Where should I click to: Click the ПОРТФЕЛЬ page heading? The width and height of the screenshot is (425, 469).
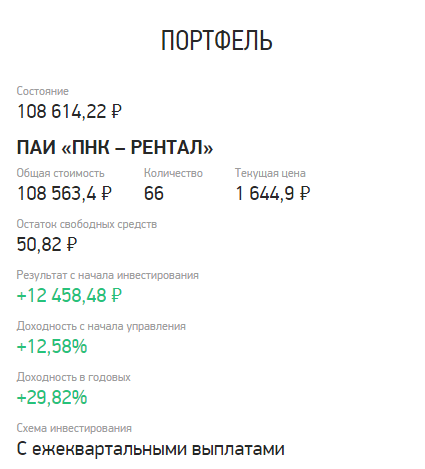point(217,40)
